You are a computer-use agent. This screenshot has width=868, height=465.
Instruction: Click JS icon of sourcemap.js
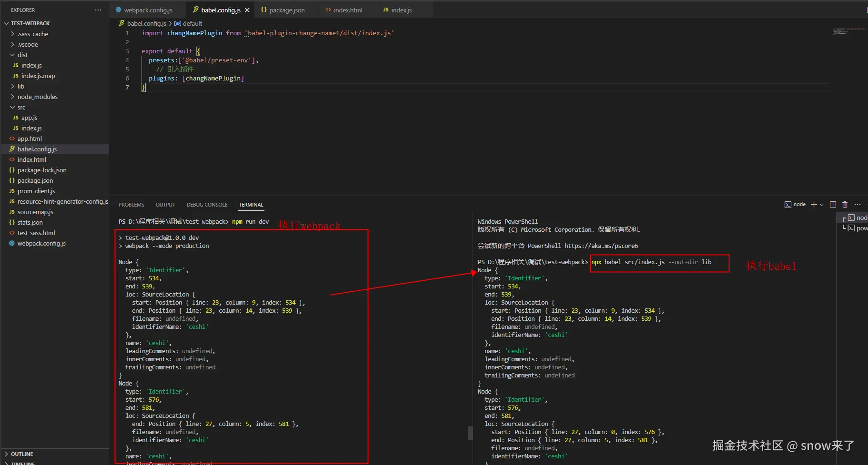click(x=12, y=212)
